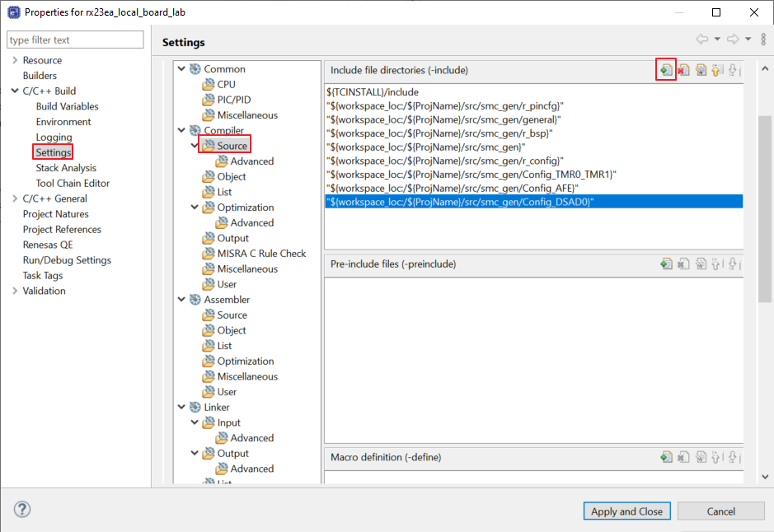The width and height of the screenshot is (774, 532).
Task: Select the smc_gen/general include path
Action: click(x=533, y=119)
